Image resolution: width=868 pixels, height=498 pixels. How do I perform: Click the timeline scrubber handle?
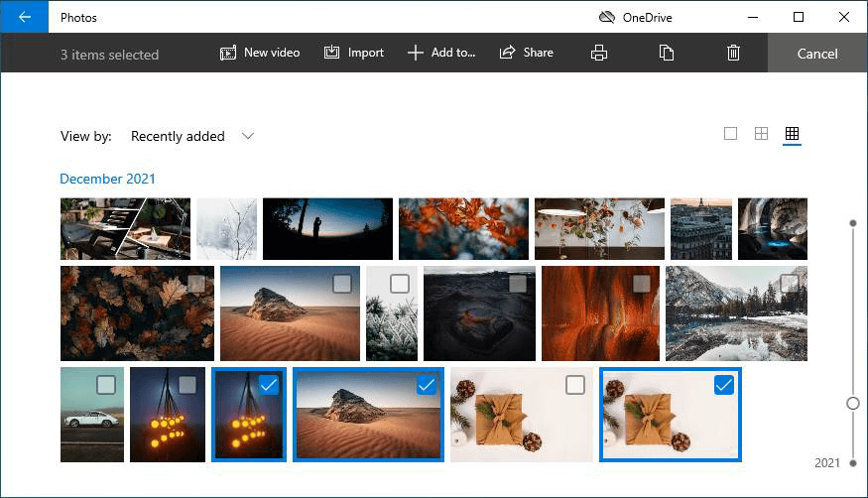click(x=852, y=403)
